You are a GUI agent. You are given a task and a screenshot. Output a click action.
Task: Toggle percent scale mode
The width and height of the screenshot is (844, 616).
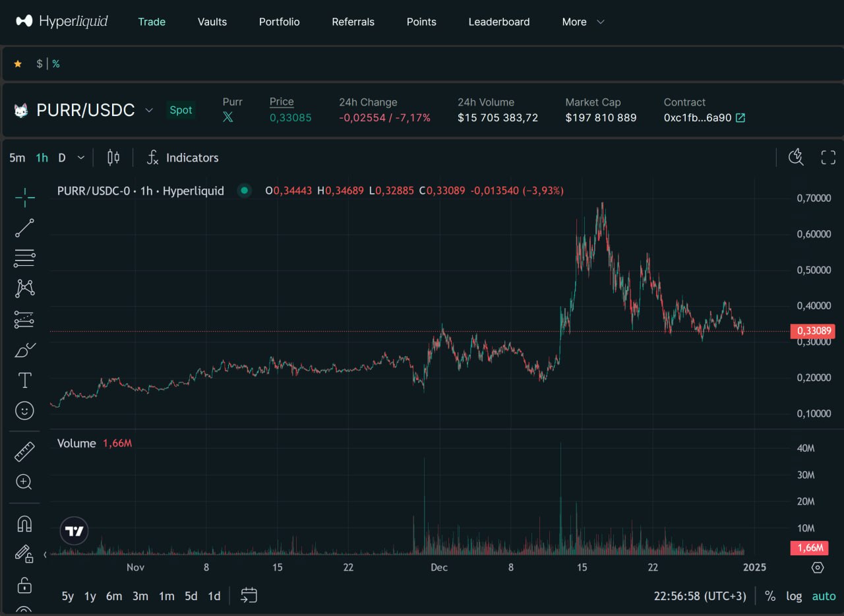pyautogui.click(x=770, y=596)
